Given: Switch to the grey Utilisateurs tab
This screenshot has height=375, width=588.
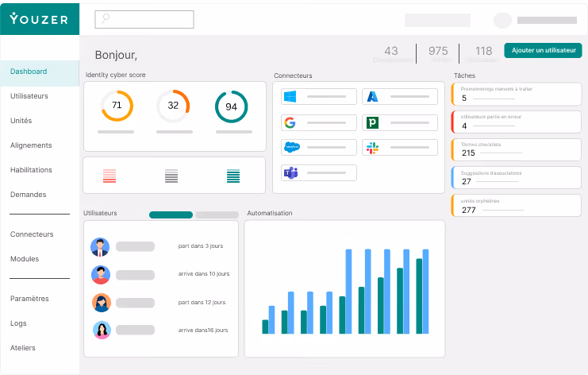Looking at the screenshot, I should (x=217, y=215).
